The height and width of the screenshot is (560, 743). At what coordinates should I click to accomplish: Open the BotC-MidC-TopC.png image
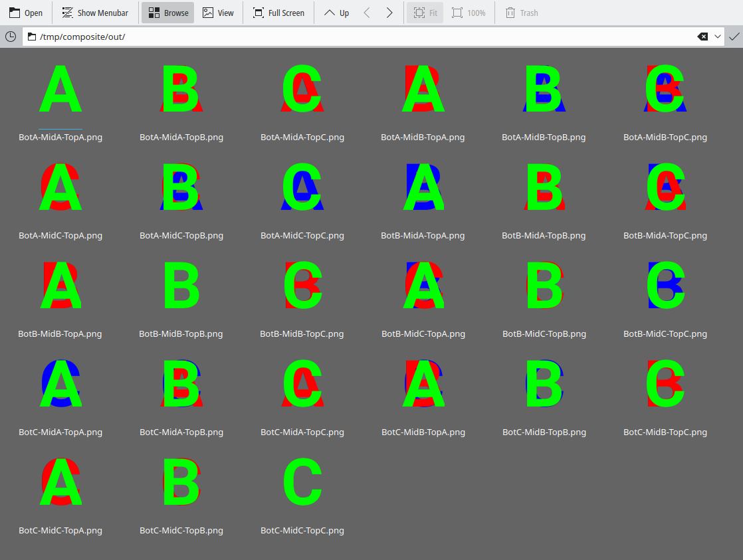point(302,482)
